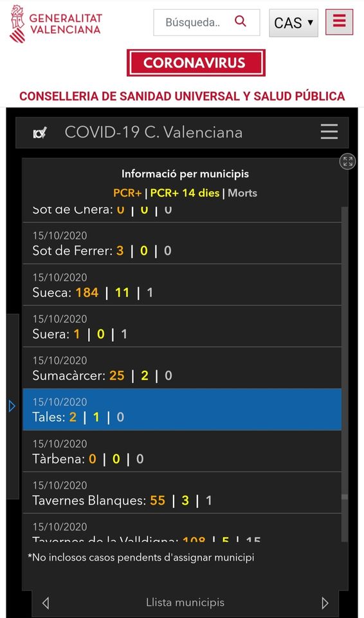The height and width of the screenshot is (618, 364).
Task: Click the Generalitat Valenciana logo
Action: pyautogui.click(x=55, y=24)
